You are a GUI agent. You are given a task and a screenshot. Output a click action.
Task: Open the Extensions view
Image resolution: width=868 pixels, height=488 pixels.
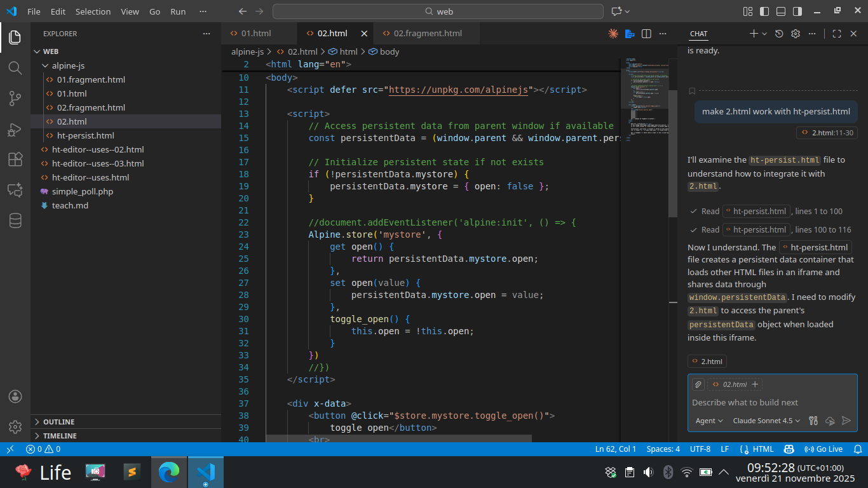click(x=15, y=159)
